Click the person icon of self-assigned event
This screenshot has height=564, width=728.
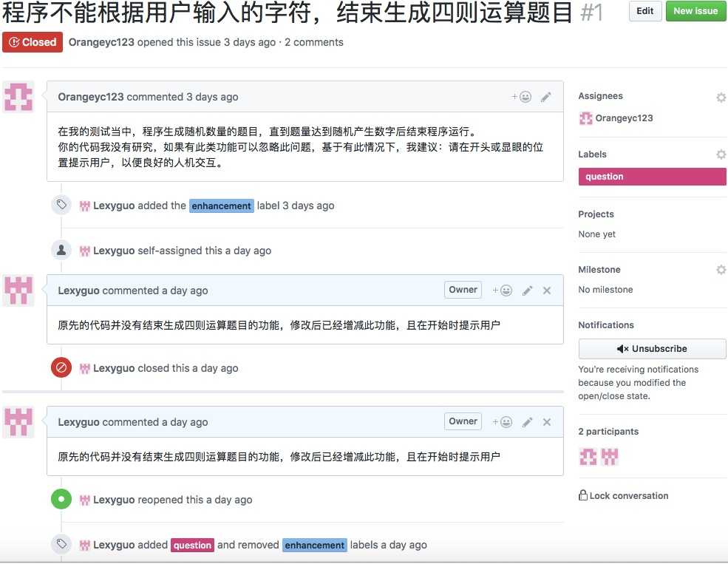pos(61,250)
